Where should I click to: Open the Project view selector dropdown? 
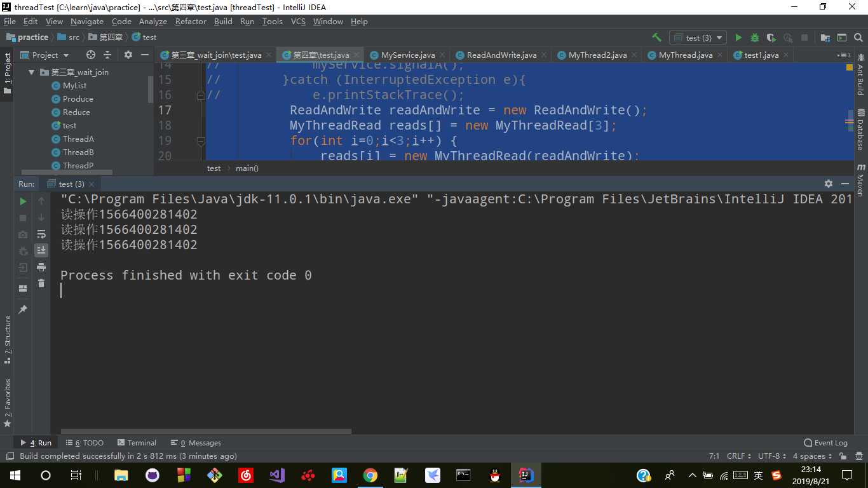point(44,55)
